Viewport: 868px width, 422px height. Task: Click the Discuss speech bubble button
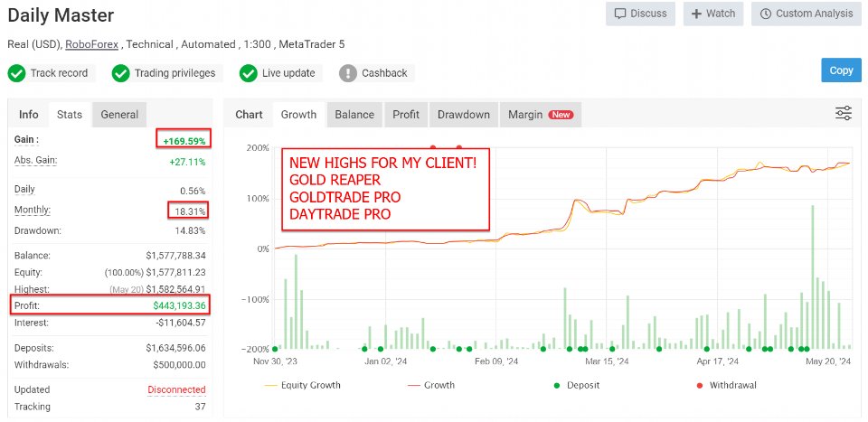(x=641, y=14)
